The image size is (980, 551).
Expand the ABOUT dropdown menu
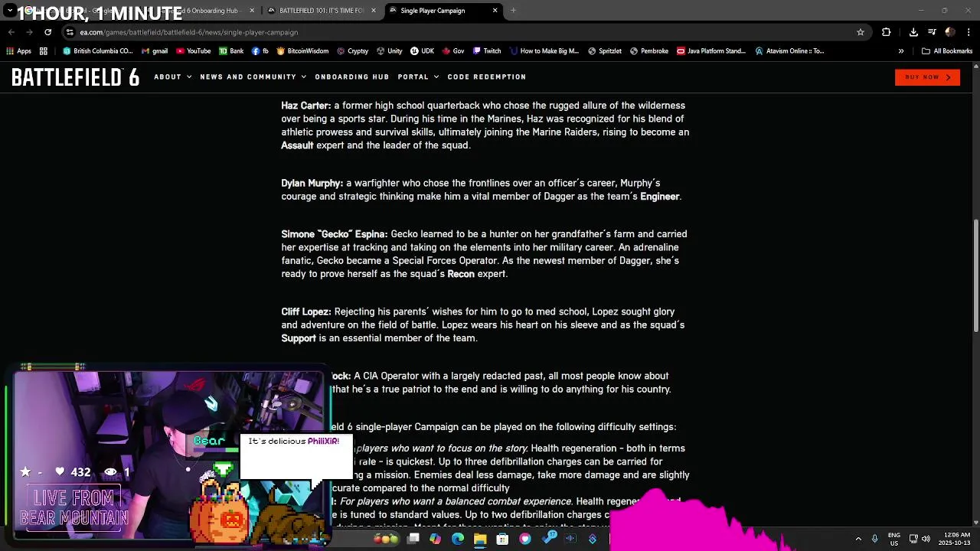172,77
